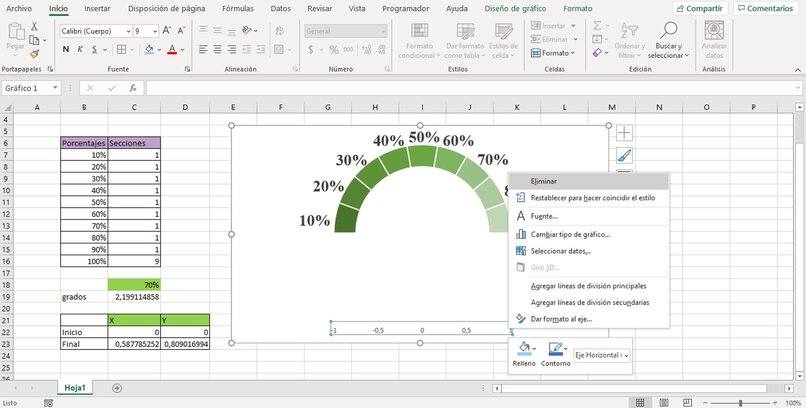This screenshot has height=408, width=806.
Task: Choose Dar formato al eje...
Action: [589, 319]
